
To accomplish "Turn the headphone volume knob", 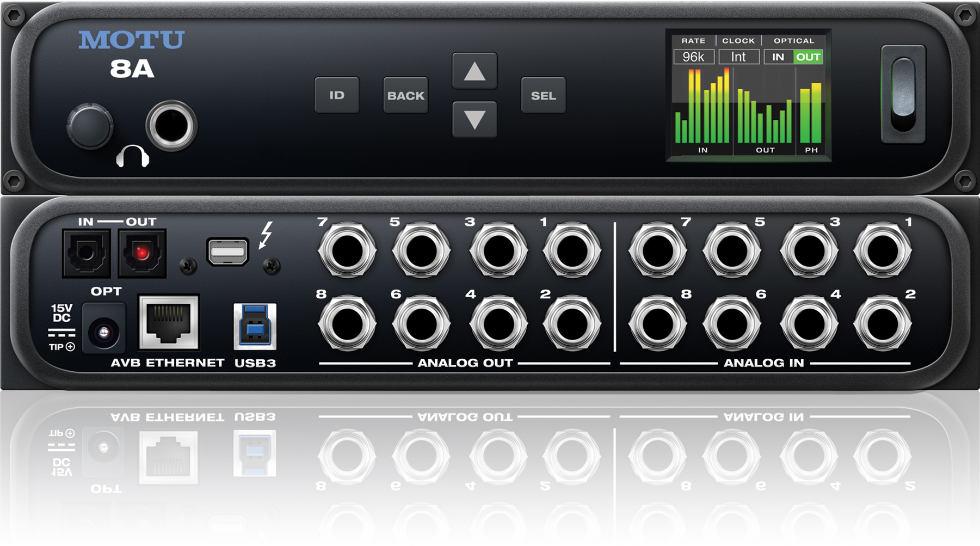I will click(90, 126).
